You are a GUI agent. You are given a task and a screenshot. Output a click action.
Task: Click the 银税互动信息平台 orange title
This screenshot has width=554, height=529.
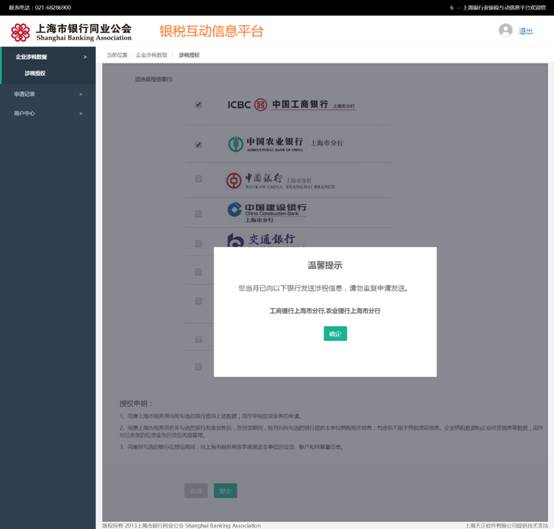pyautogui.click(x=211, y=31)
